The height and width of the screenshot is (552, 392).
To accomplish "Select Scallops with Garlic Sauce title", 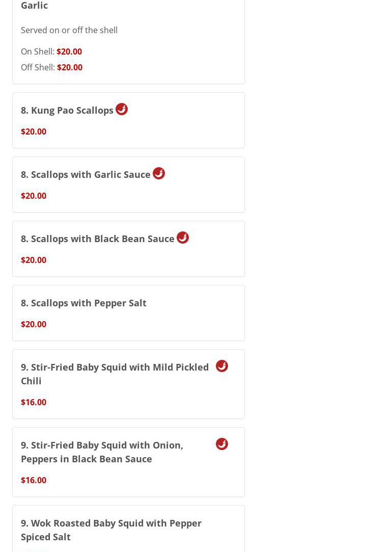I will click(86, 174).
